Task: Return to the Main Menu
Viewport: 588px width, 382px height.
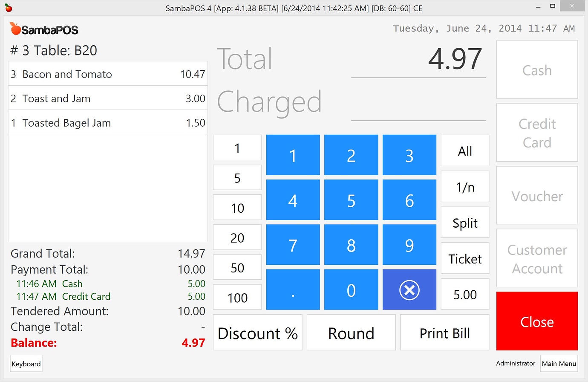Action: click(559, 363)
